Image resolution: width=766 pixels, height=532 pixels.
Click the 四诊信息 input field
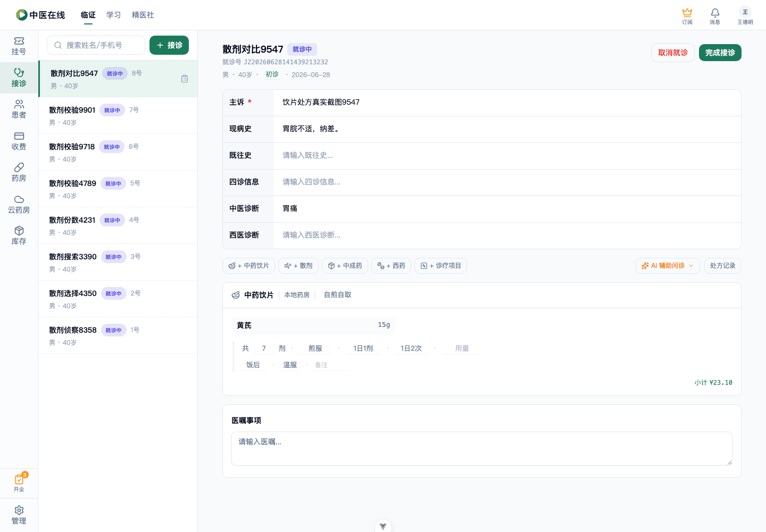[507, 182]
